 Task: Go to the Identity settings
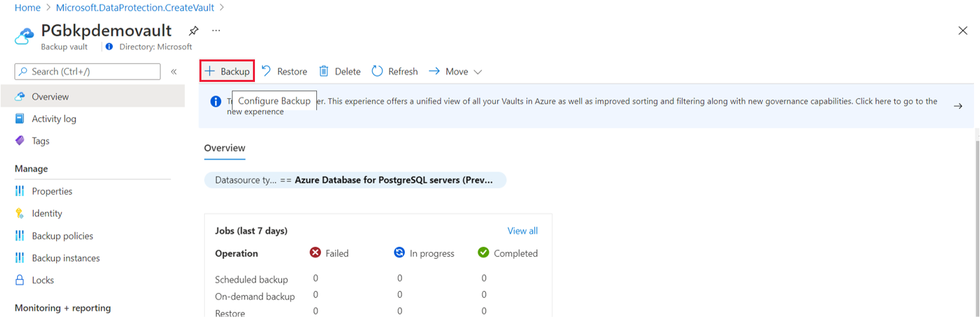click(x=47, y=213)
